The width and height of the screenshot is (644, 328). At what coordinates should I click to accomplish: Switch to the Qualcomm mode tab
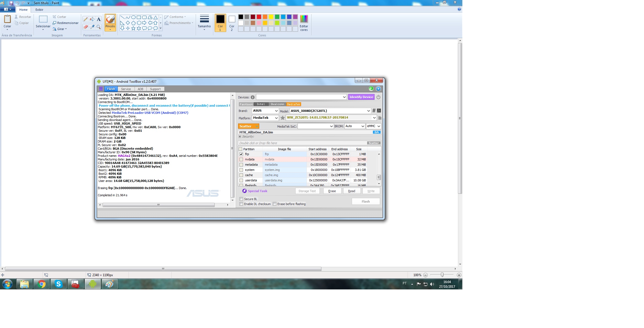pos(277,104)
